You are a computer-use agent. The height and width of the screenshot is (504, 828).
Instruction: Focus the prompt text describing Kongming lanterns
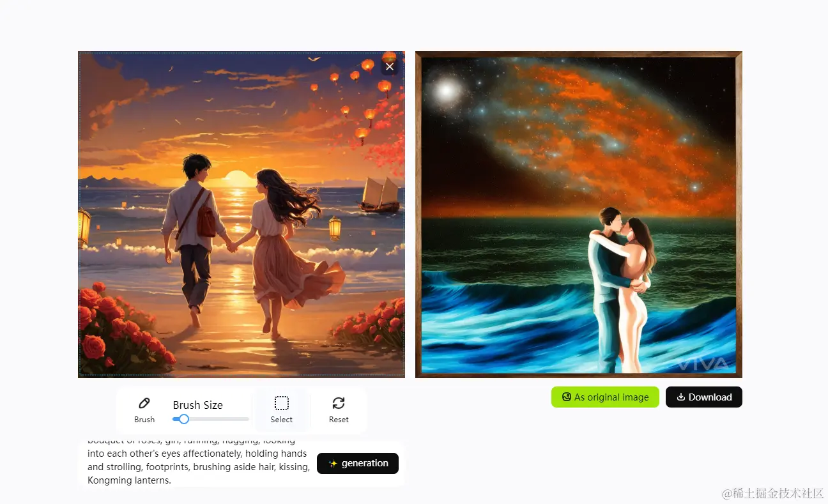tap(199, 461)
